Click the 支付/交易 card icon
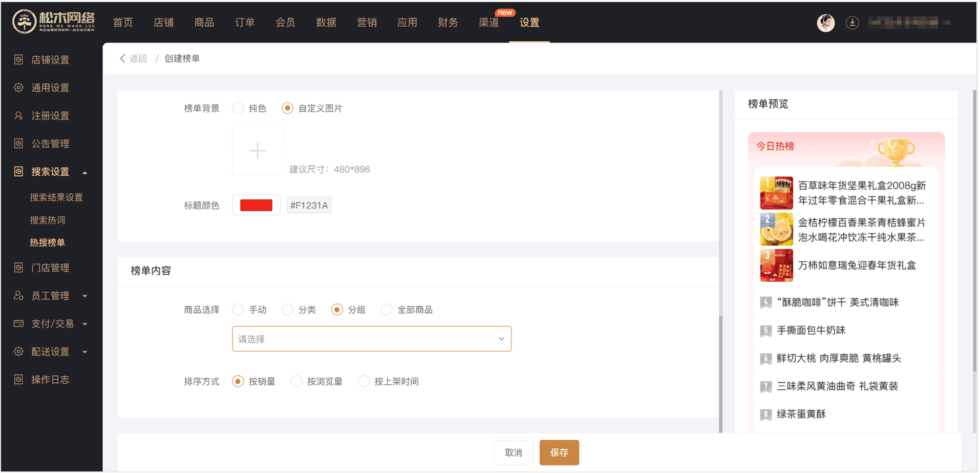The width and height of the screenshot is (980, 473). coord(18,324)
